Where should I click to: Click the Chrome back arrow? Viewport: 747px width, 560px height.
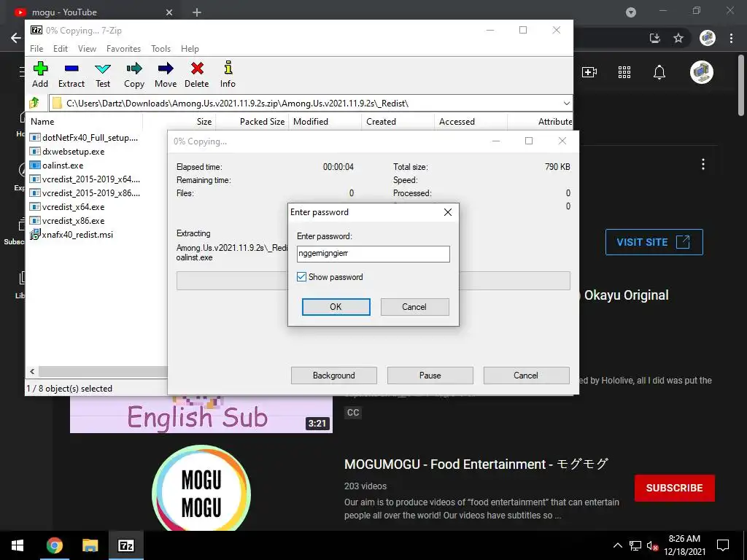pyautogui.click(x=16, y=38)
